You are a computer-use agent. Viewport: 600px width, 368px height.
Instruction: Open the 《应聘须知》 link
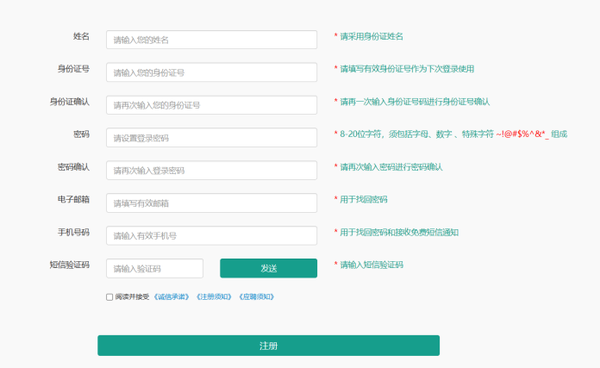256,297
